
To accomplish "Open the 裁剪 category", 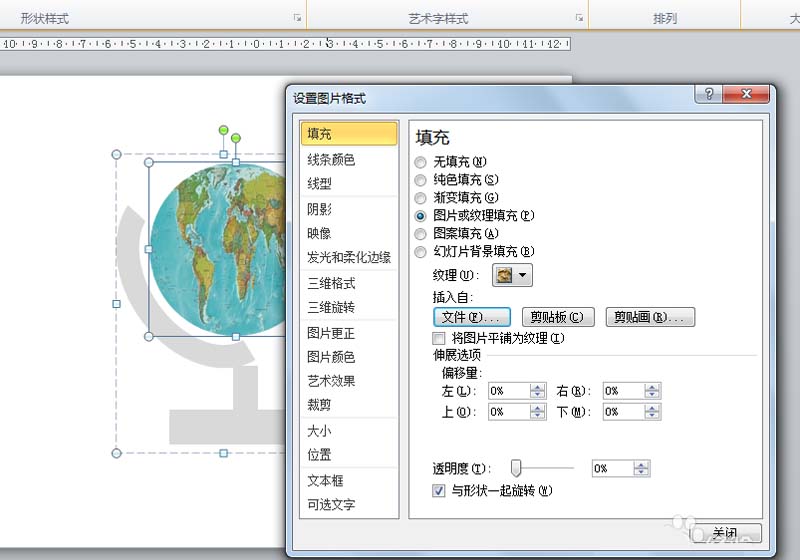I will pyautogui.click(x=349, y=405).
